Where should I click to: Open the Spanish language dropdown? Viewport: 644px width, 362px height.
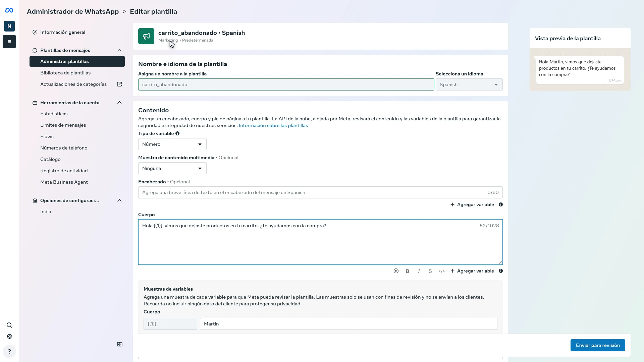(x=469, y=84)
